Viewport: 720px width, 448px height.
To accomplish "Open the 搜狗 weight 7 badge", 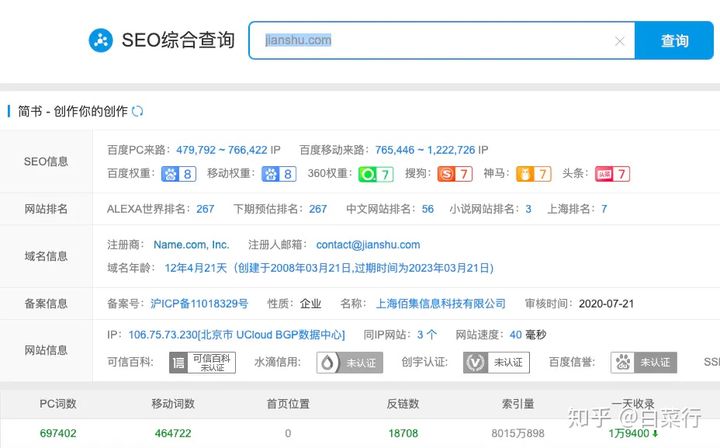I will pyautogui.click(x=455, y=174).
